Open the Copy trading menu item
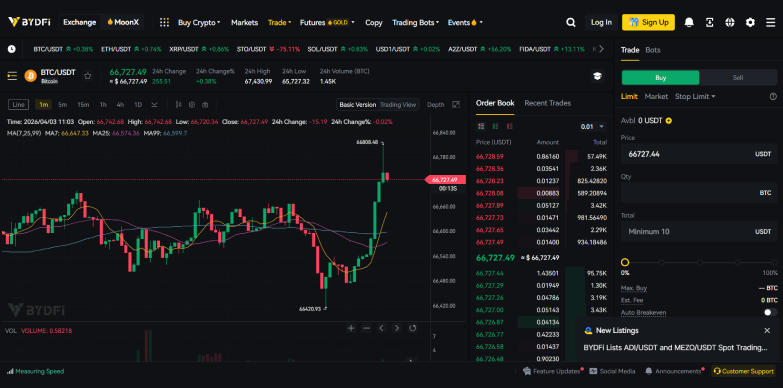This screenshot has width=783, height=388. coord(374,22)
